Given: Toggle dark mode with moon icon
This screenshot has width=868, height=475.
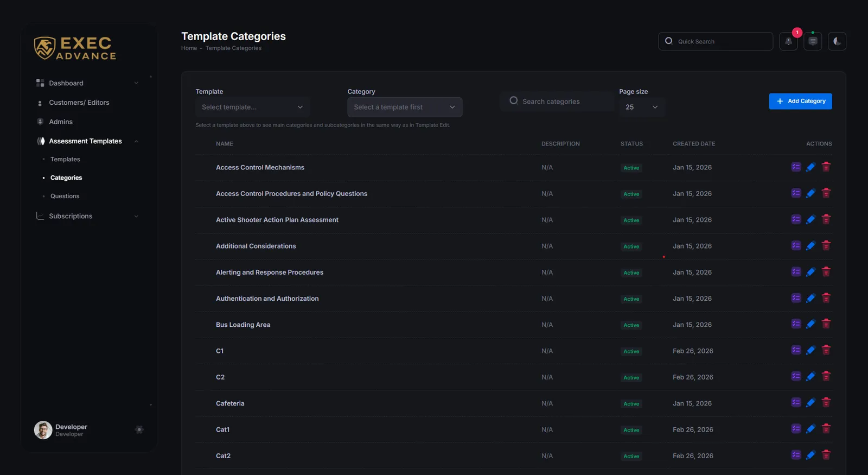Looking at the screenshot, I should (x=837, y=41).
